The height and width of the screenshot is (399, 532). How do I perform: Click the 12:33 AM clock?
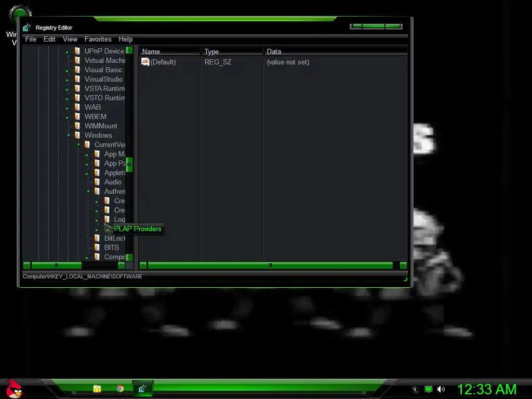pyautogui.click(x=487, y=389)
